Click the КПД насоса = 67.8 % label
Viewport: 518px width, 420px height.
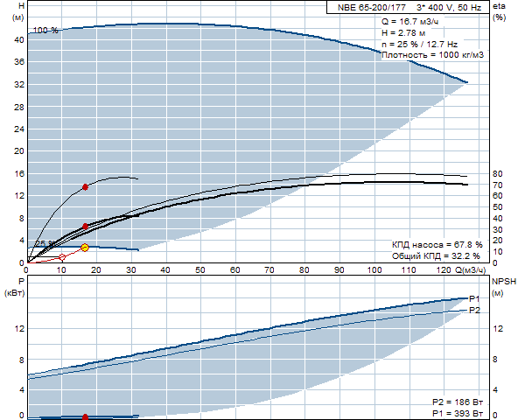437,245
